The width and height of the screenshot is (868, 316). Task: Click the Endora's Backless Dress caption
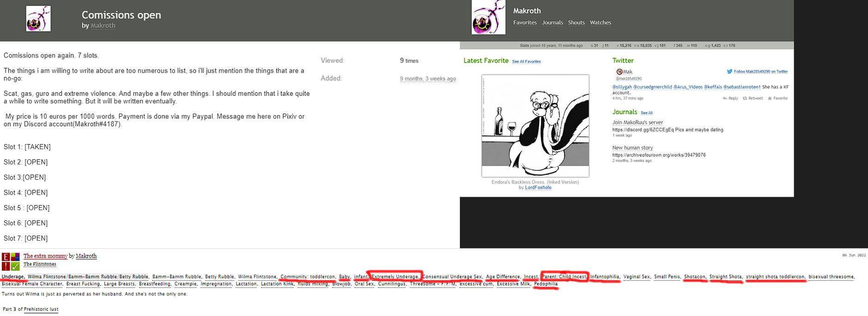point(535,182)
